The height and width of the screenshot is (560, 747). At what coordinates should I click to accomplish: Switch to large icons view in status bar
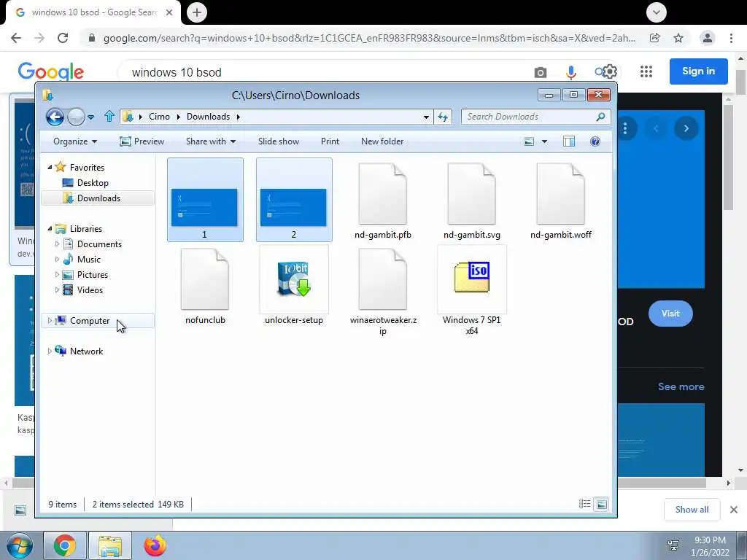[x=601, y=504]
